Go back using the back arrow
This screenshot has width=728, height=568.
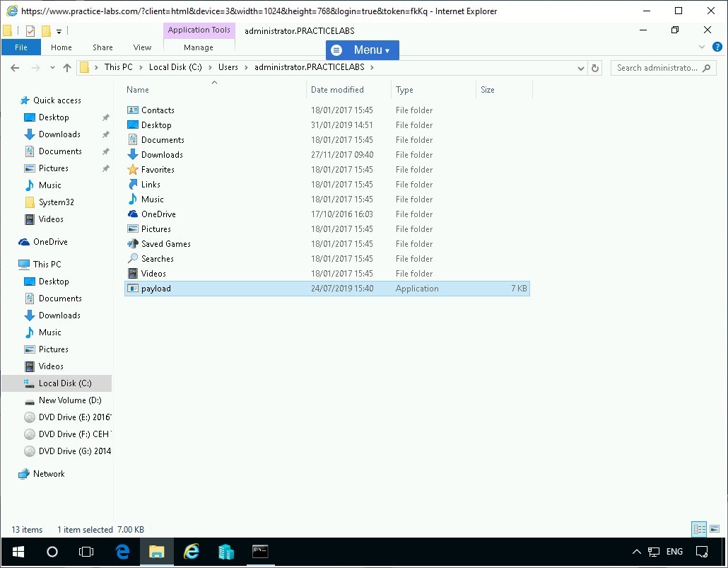[x=15, y=68]
